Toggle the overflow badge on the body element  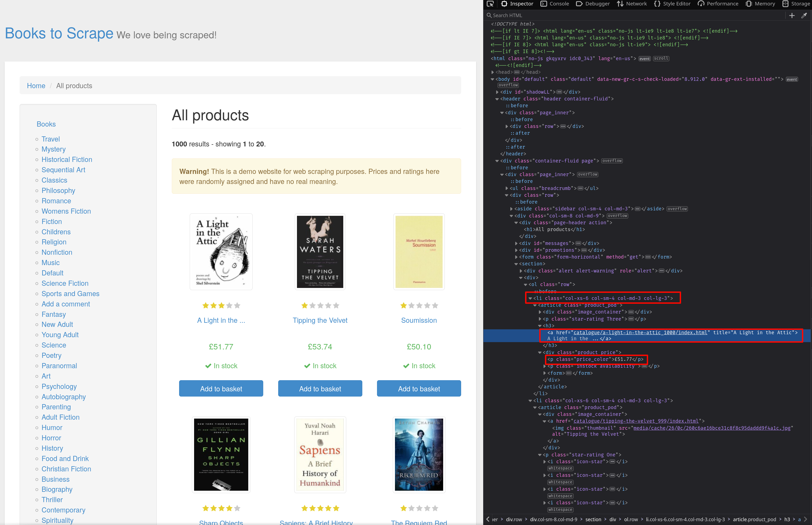pos(508,85)
